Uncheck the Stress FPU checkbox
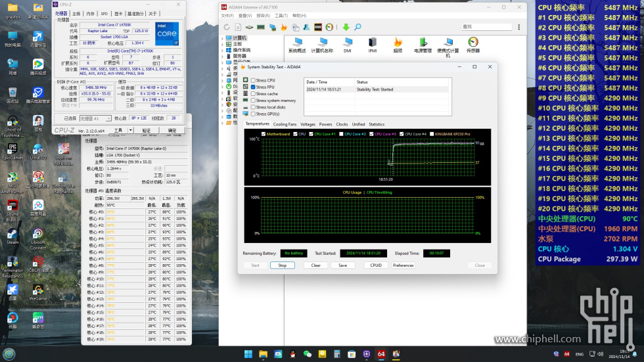Image resolution: width=644 pixels, height=362 pixels. pyautogui.click(x=253, y=87)
